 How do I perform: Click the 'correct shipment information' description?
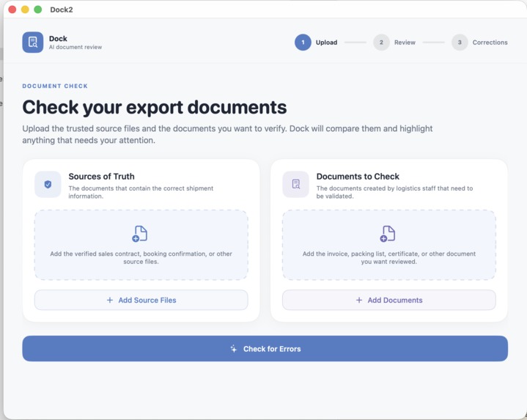click(141, 192)
